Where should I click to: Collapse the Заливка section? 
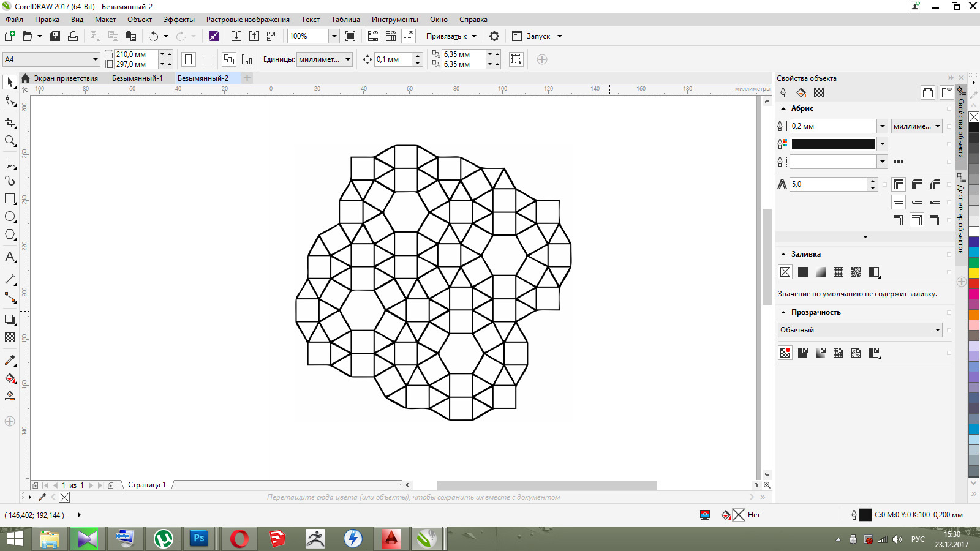tap(783, 254)
